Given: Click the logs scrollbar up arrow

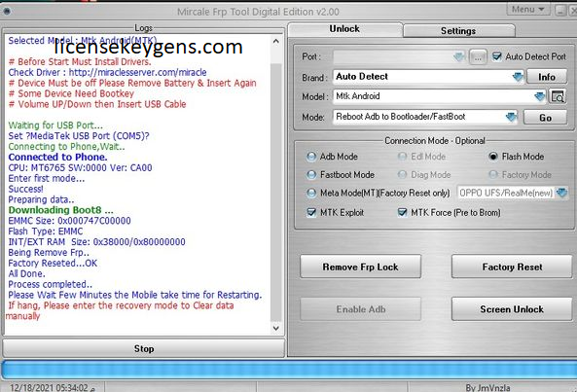Looking at the screenshot, I should point(276,42).
